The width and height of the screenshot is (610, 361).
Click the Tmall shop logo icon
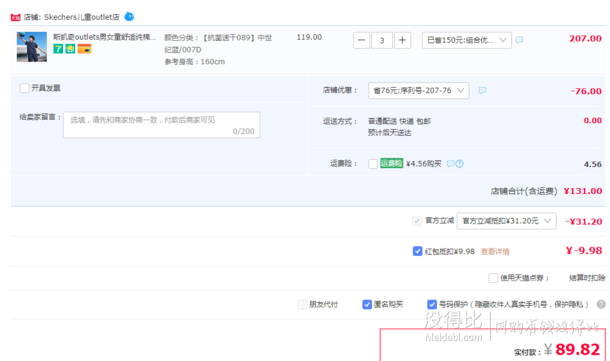point(16,18)
